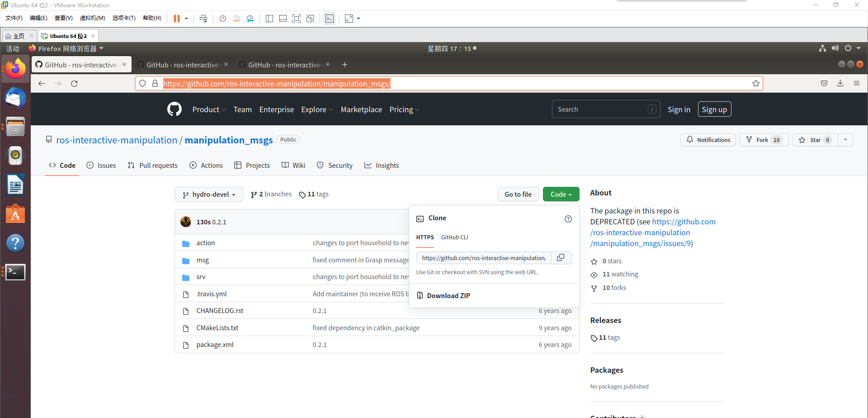This screenshot has height=418, width=868.
Task: Expand the Product menu
Action: tap(209, 109)
